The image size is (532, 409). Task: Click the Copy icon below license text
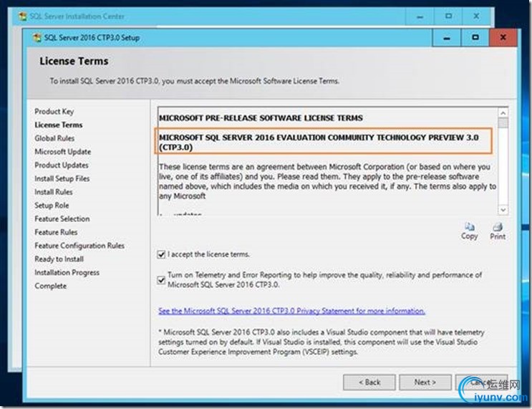click(470, 227)
